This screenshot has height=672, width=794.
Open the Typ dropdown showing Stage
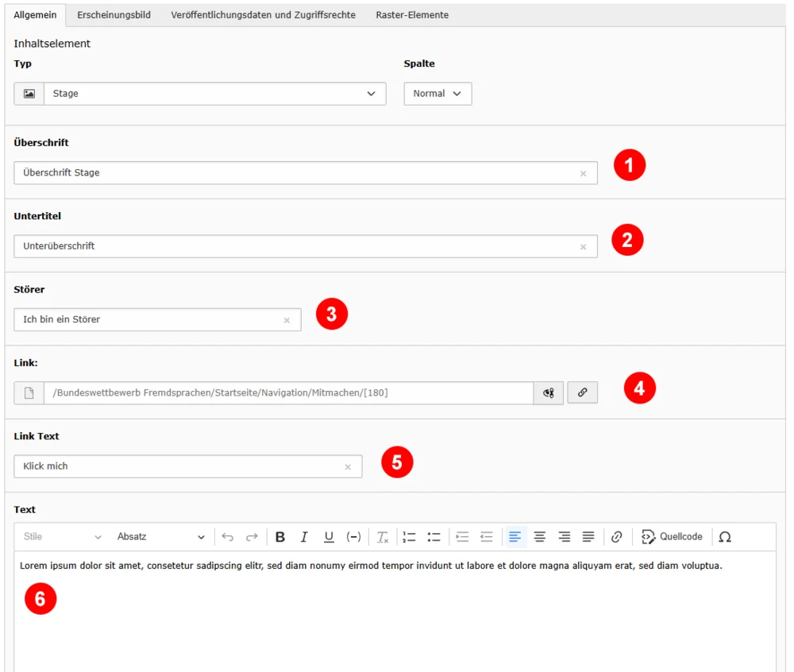pos(215,94)
